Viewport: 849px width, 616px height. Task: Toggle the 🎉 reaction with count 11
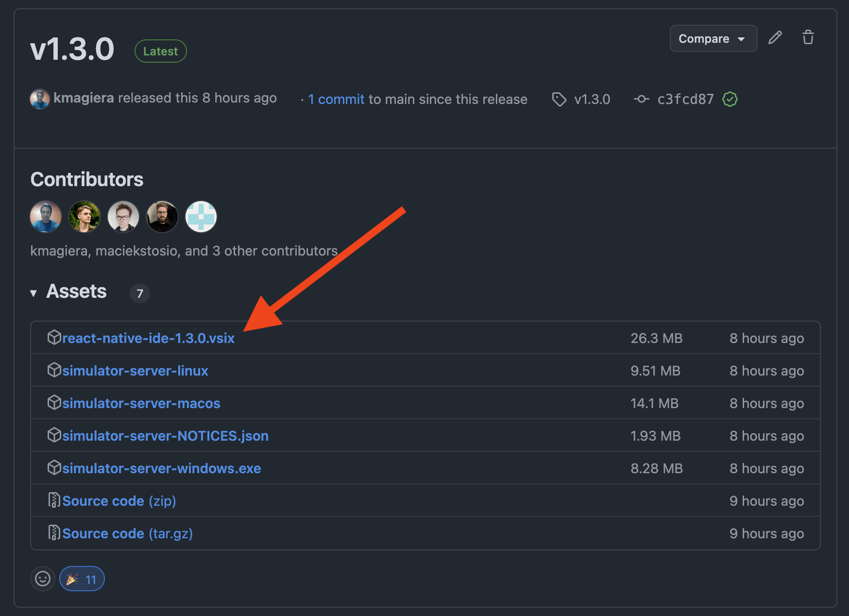[x=82, y=579]
